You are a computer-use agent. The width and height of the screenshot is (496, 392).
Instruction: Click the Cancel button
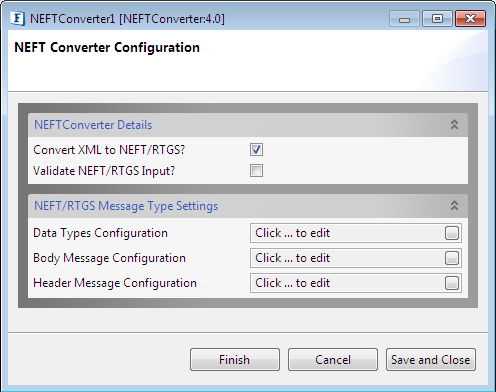click(333, 360)
